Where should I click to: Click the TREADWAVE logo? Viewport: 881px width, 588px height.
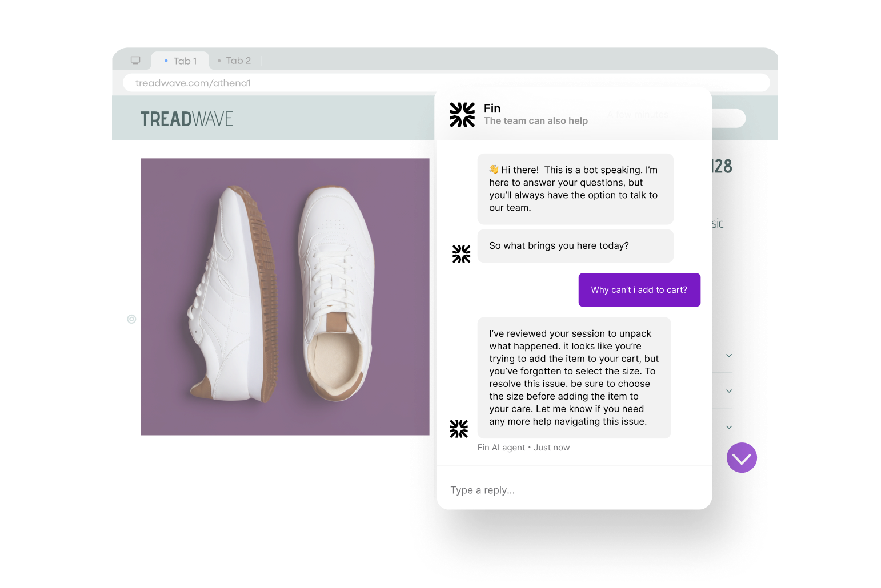(187, 119)
